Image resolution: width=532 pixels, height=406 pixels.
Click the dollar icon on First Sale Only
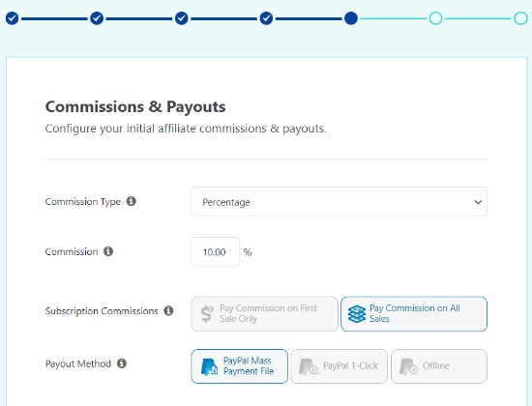tap(207, 314)
